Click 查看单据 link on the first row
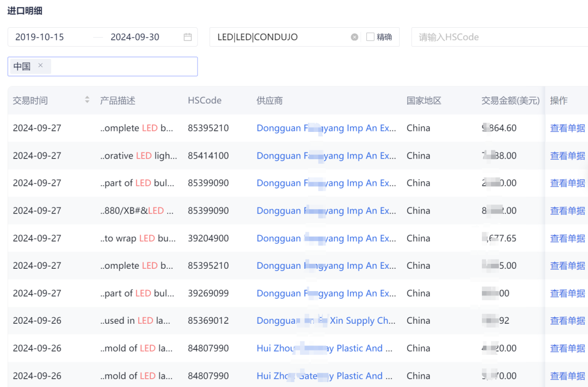Screen dimensions: 588x387 click(x=567, y=128)
